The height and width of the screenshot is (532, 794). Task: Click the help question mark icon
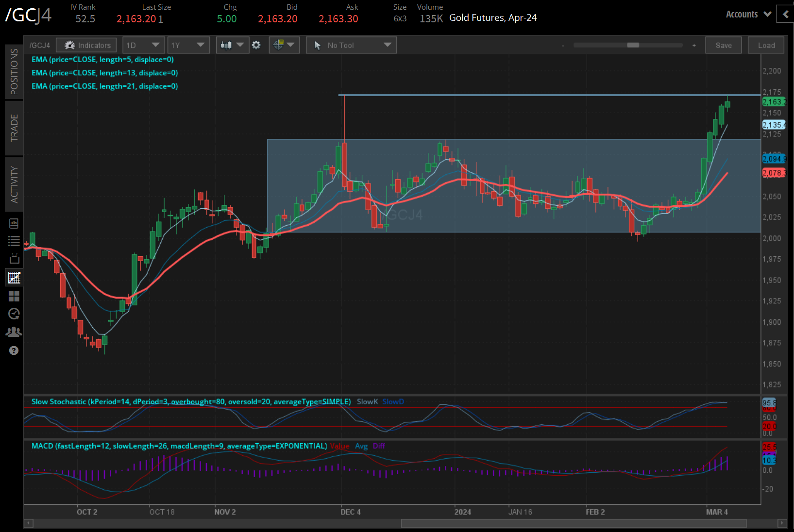point(14,350)
